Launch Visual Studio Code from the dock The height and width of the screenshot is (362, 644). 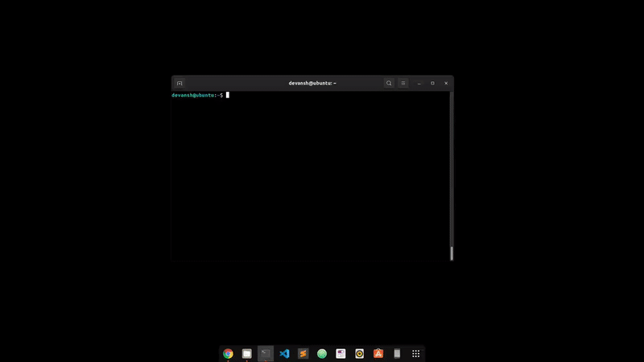click(x=284, y=353)
